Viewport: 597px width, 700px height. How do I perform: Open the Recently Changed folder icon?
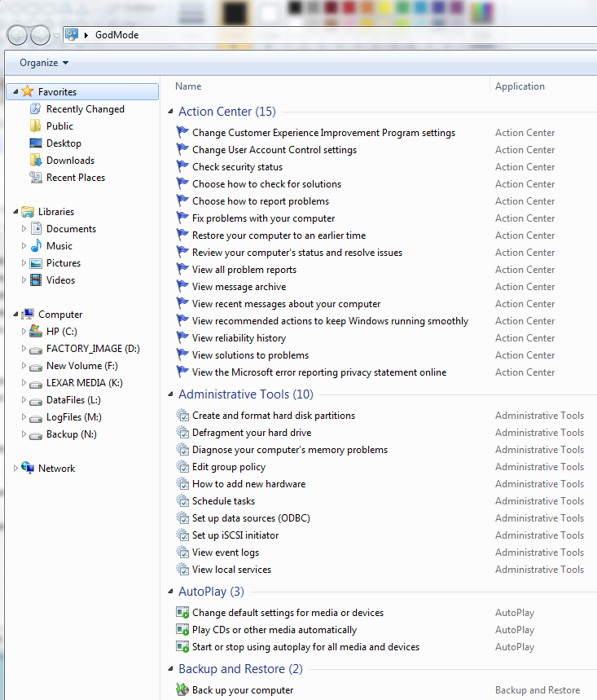(36, 109)
